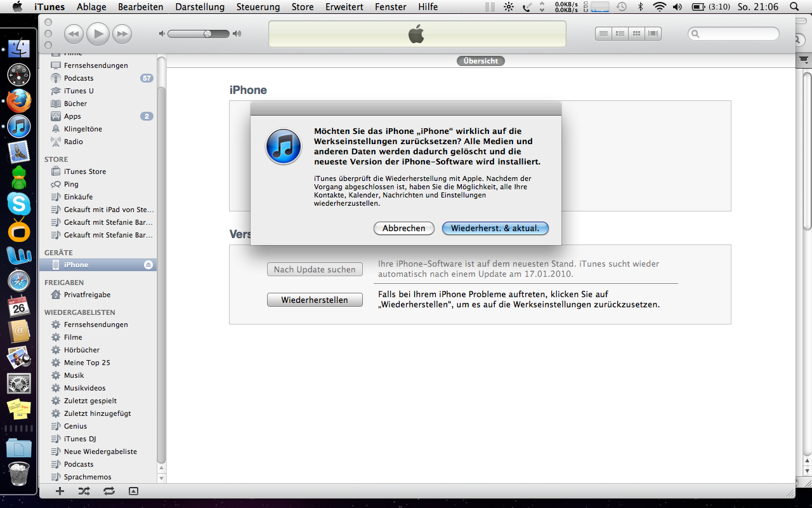Viewport: 812px width, 508px height.
Task: Toggle shuffle playback
Action: [84, 491]
